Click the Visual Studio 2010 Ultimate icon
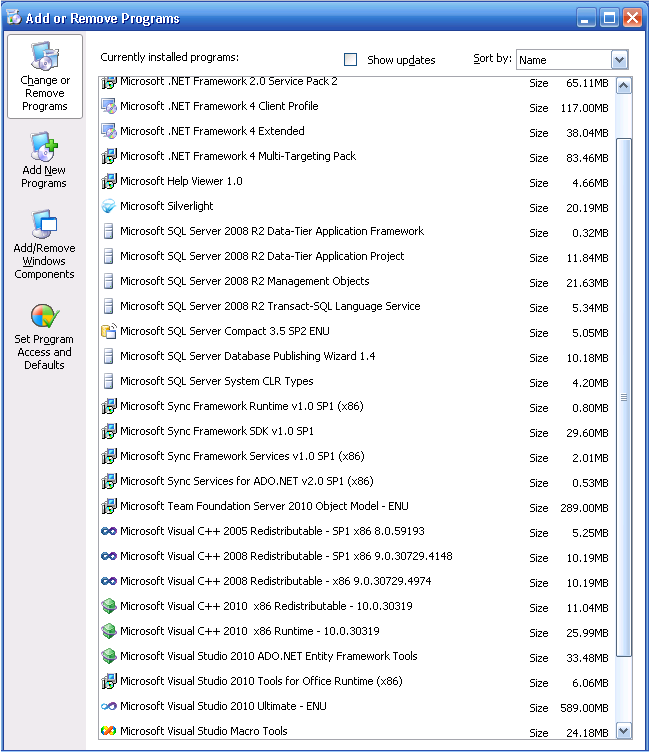The width and height of the screenshot is (649, 752). pos(109,706)
